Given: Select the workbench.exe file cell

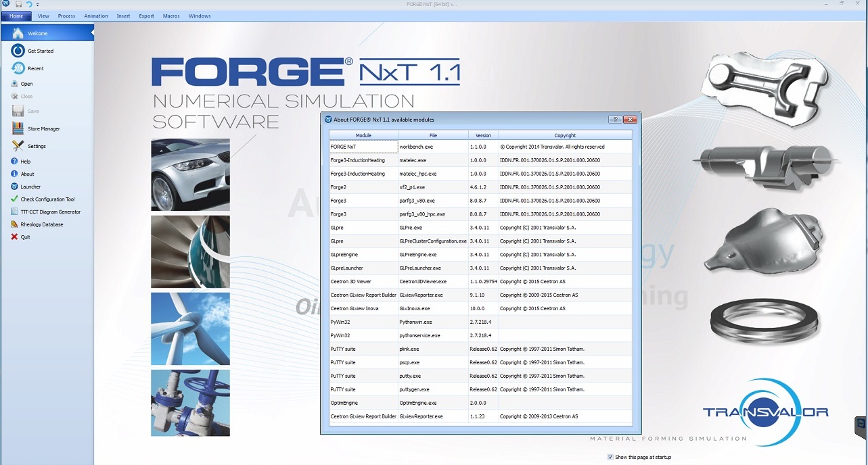Looking at the screenshot, I should coord(433,147).
